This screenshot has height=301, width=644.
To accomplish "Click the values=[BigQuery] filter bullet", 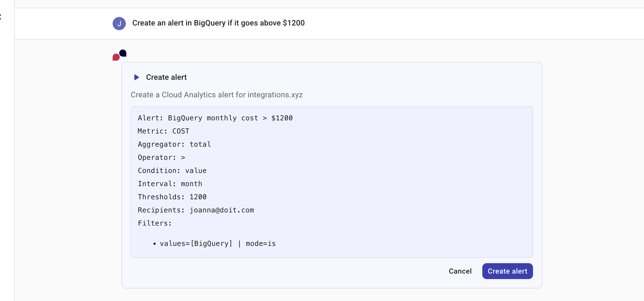I will 196,243.
